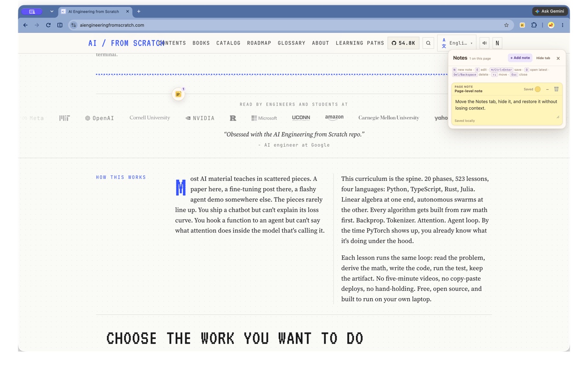
Task: Pick the yellow color swatch on the note
Action: tap(537, 89)
